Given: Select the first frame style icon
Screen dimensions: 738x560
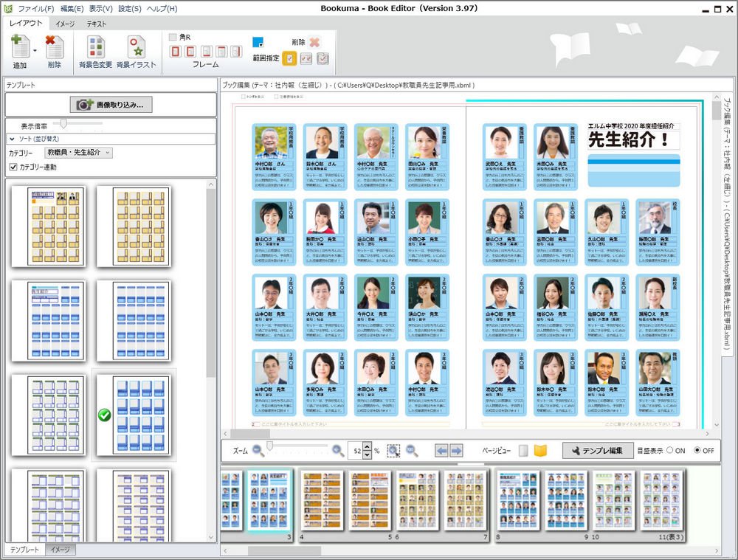Looking at the screenshot, I should [x=176, y=52].
